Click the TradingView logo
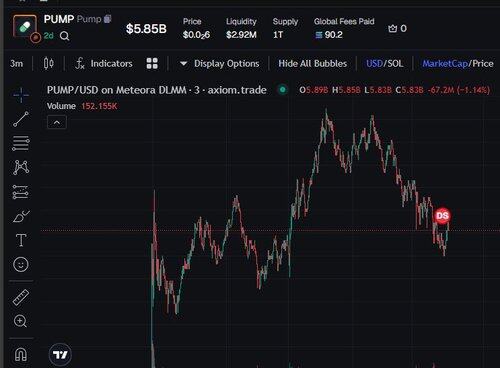 click(x=60, y=355)
